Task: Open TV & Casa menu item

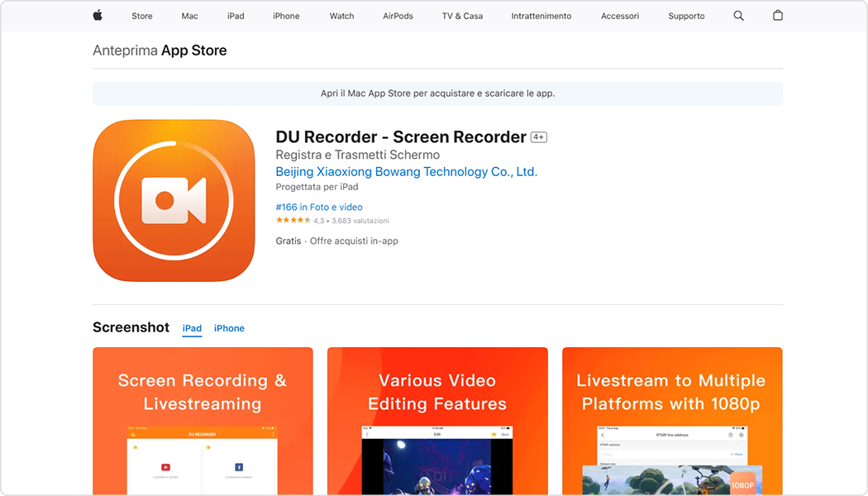Action: pyautogui.click(x=462, y=16)
